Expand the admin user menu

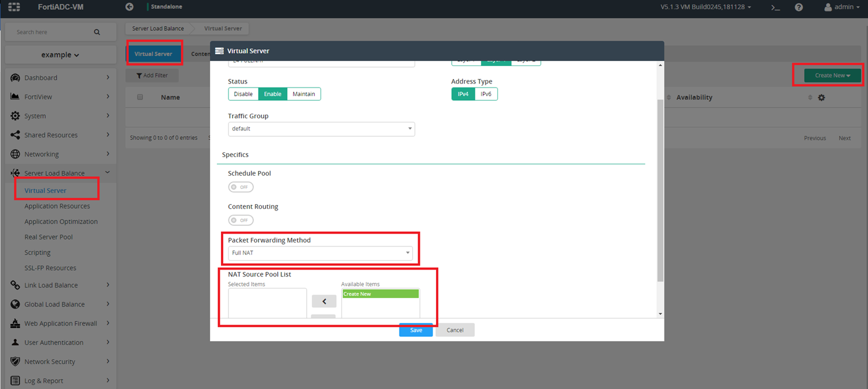tap(842, 8)
